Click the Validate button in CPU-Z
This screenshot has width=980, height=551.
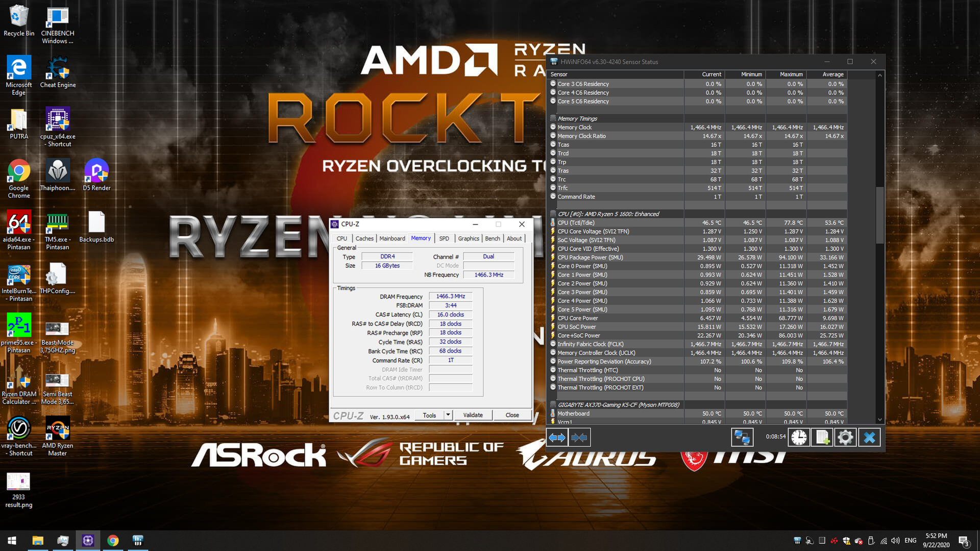(473, 415)
